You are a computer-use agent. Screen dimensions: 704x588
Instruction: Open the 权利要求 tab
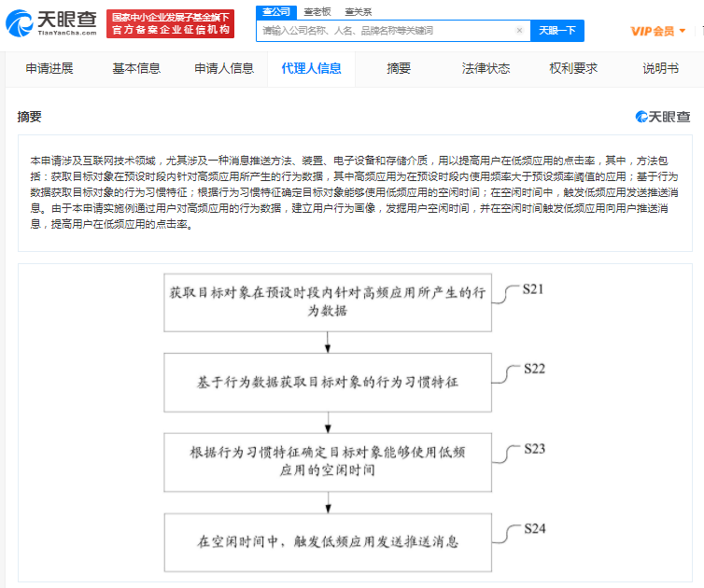click(573, 68)
